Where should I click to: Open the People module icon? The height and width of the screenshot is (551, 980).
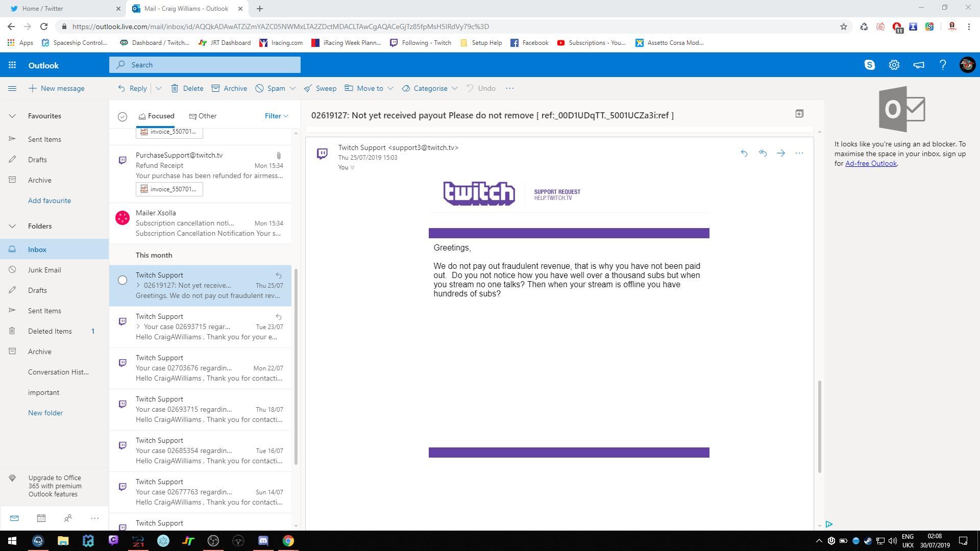click(68, 518)
